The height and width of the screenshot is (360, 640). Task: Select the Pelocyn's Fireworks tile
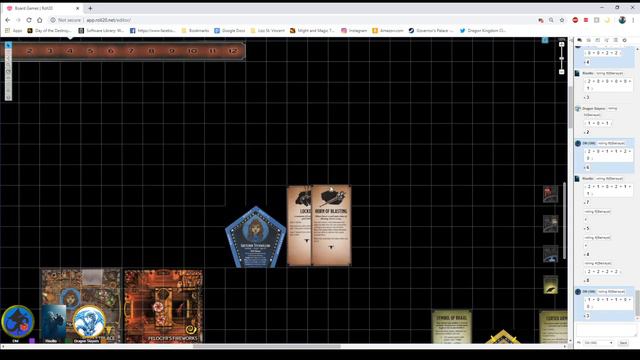coord(164,306)
